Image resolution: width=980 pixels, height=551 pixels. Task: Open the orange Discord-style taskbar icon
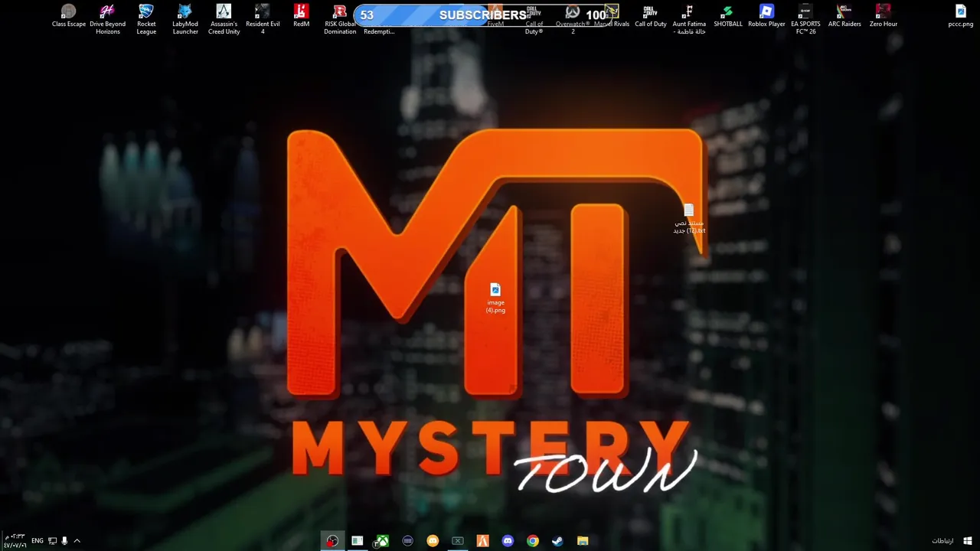point(433,541)
